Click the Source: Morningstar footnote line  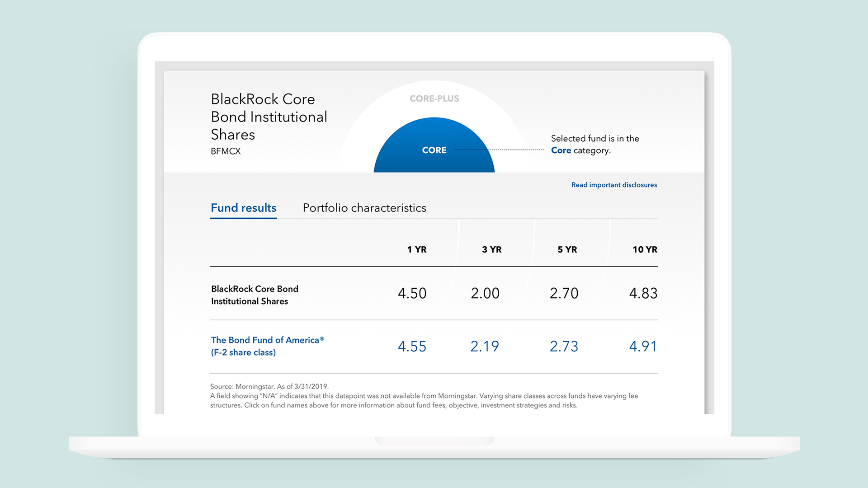[269, 386]
